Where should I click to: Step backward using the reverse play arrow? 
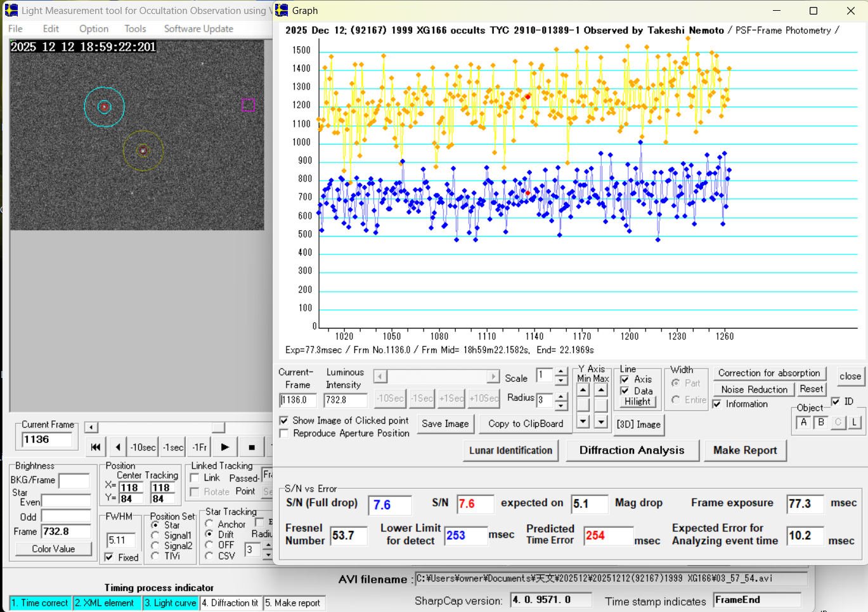[118, 447]
